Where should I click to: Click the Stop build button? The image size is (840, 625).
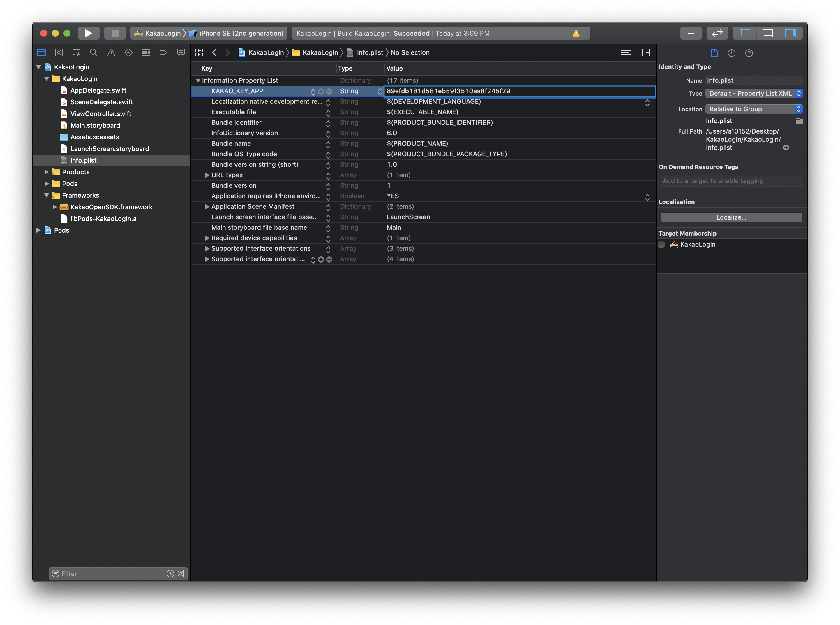click(115, 33)
